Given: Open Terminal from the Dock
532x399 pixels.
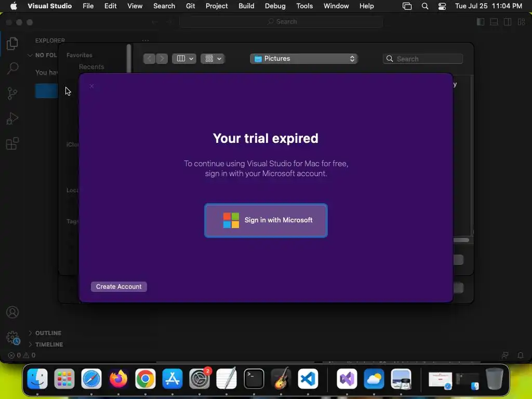Looking at the screenshot, I should (254, 379).
